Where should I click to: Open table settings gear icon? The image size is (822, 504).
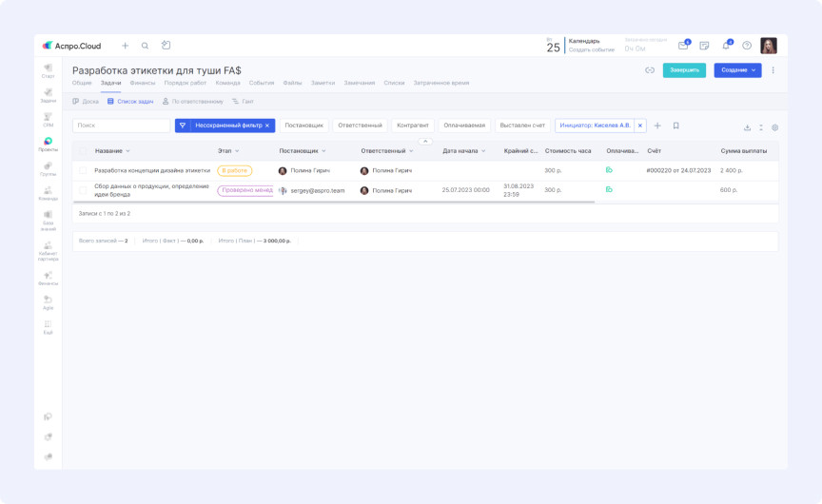tap(774, 126)
